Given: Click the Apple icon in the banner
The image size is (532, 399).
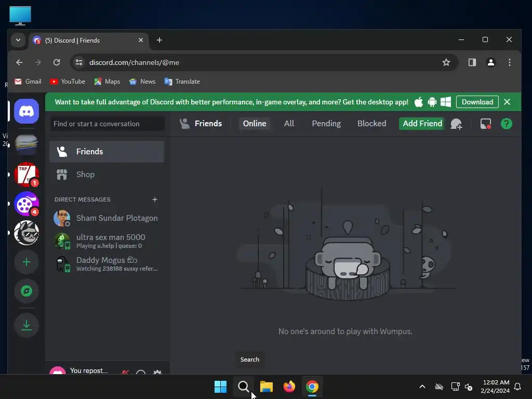Looking at the screenshot, I should (x=419, y=102).
